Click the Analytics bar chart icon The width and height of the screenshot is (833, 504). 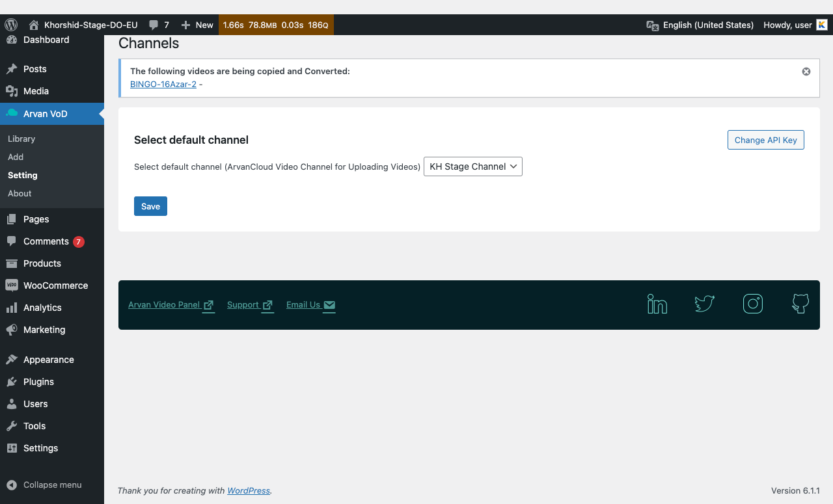point(12,308)
